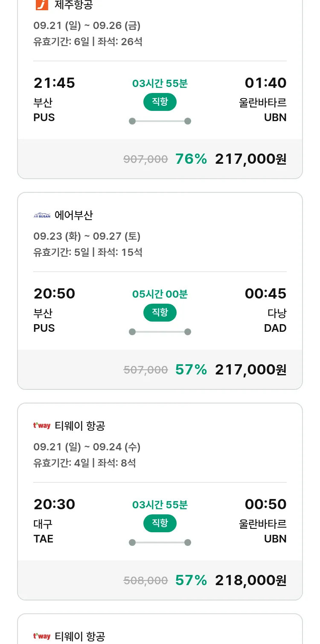
Task: Click the 76% discount label
Action: pos(191,159)
